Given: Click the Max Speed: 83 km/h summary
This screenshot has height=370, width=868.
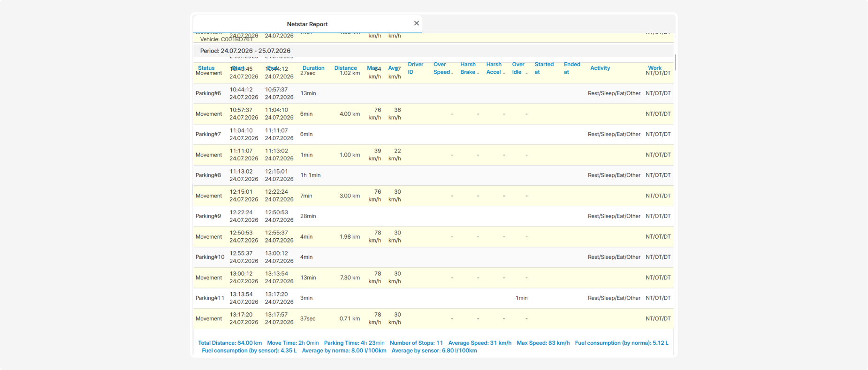Looking at the screenshot, I should (543, 343).
